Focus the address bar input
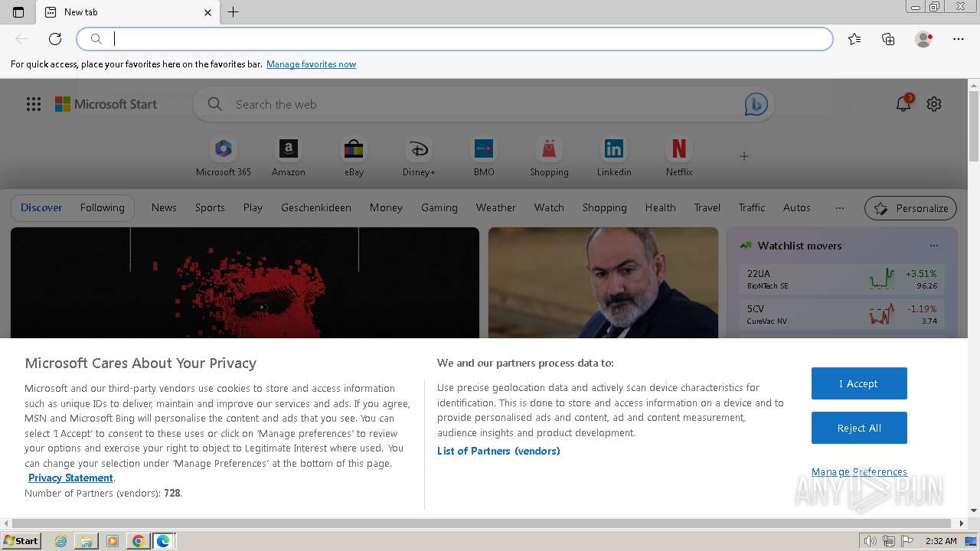The height and width of the screenshot is (551, 980). 455,39
